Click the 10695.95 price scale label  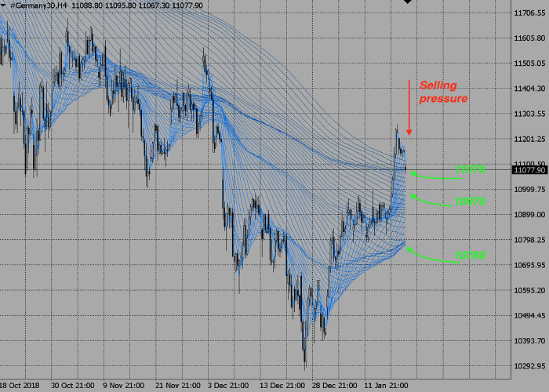pyautogui.click(x=529, y=265)
